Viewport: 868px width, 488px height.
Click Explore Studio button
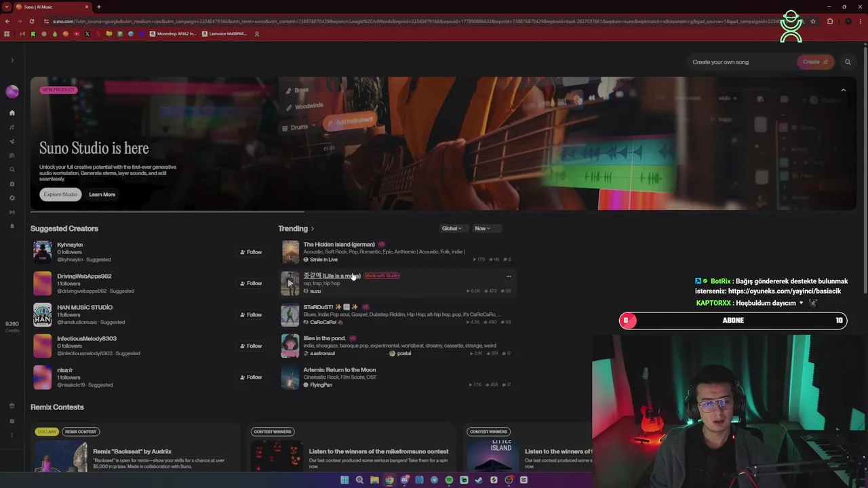coord(60,195)
